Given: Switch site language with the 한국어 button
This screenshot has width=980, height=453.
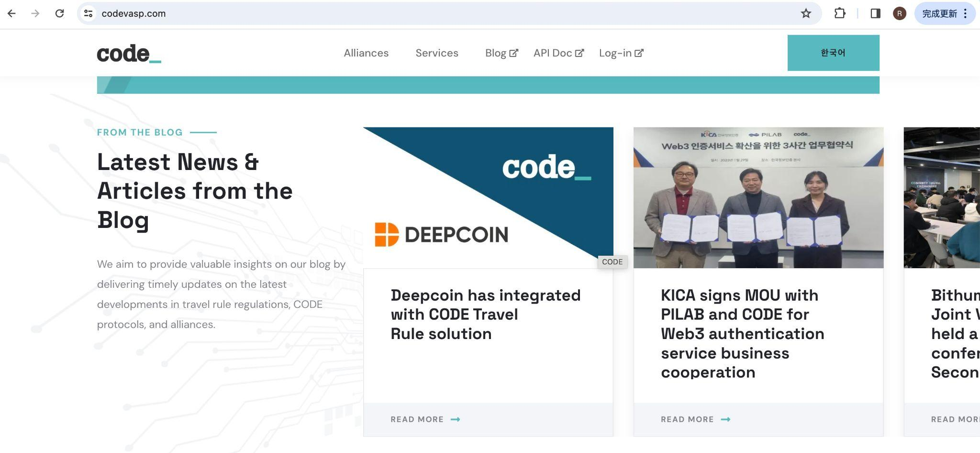Looking at the screenshot, I should pos(833,53).
